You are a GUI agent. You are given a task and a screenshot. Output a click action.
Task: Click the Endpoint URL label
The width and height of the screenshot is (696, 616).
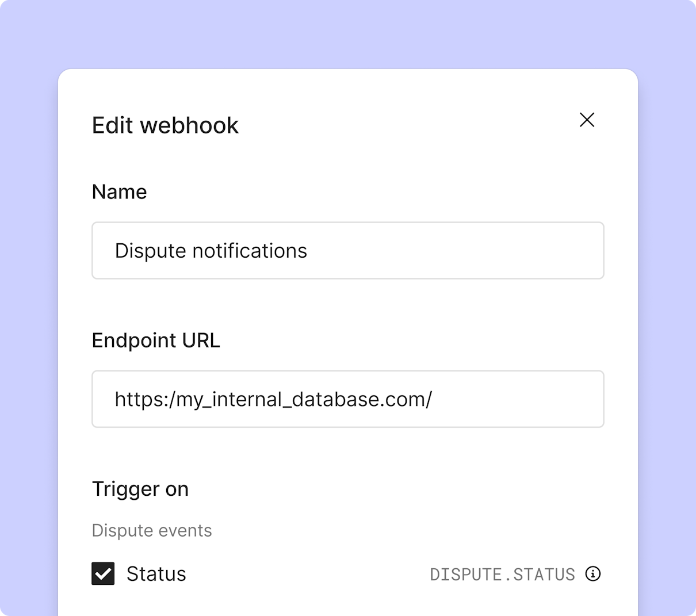156,340
